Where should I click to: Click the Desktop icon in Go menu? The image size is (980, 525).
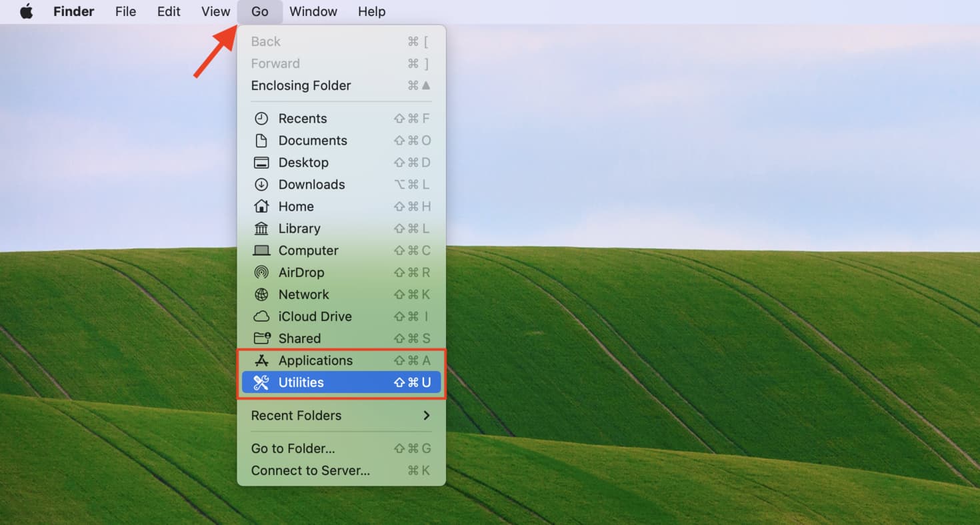(261, 163)
